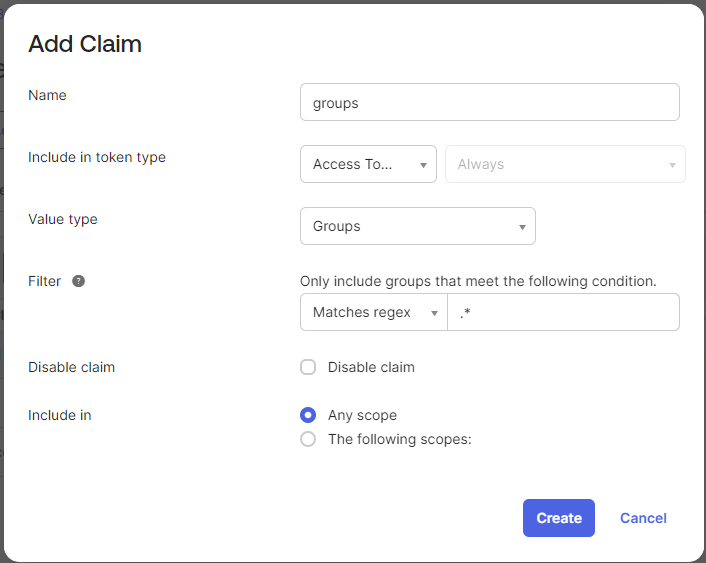Open the disabled Always dropdown
The height and width of the screenshot is (563, 706).
(x=565, y=164)
